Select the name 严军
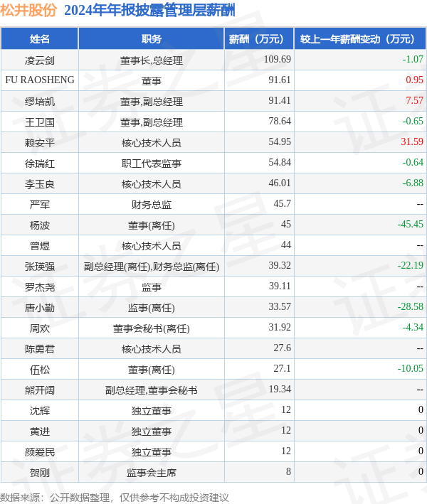This screenshot has width=427, height=504. pyautogui.click(x=40, y=205)
